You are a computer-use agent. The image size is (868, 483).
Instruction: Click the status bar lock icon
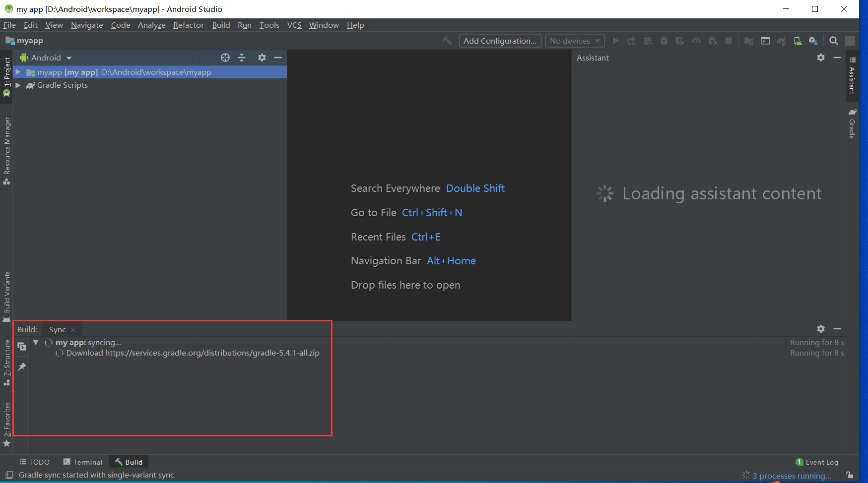pyautogui.click(x=850, y=475)
